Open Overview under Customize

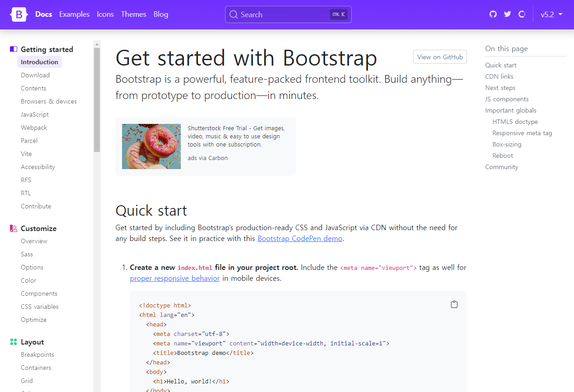pyautogui.click(x=34, y=241)
